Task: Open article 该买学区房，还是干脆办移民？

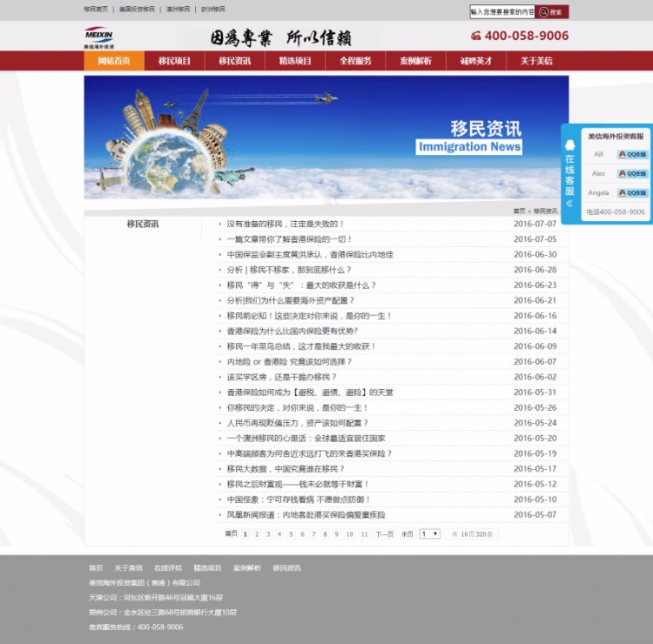Action: pyautogui.click(x=281, y=377)
